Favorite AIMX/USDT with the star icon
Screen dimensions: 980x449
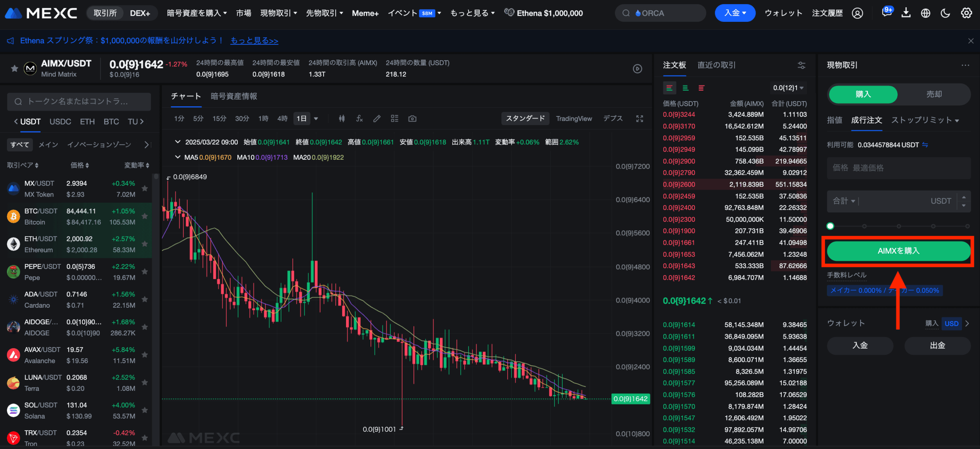[x=15, y=69]
